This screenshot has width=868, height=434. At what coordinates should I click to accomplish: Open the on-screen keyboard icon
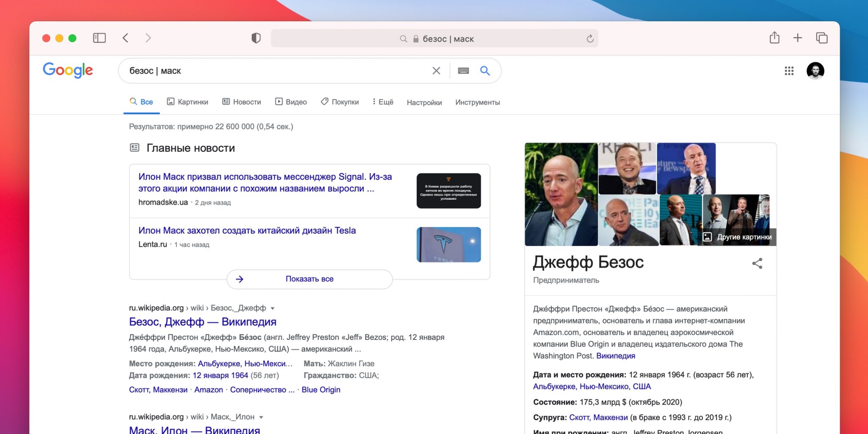(463, 71)
